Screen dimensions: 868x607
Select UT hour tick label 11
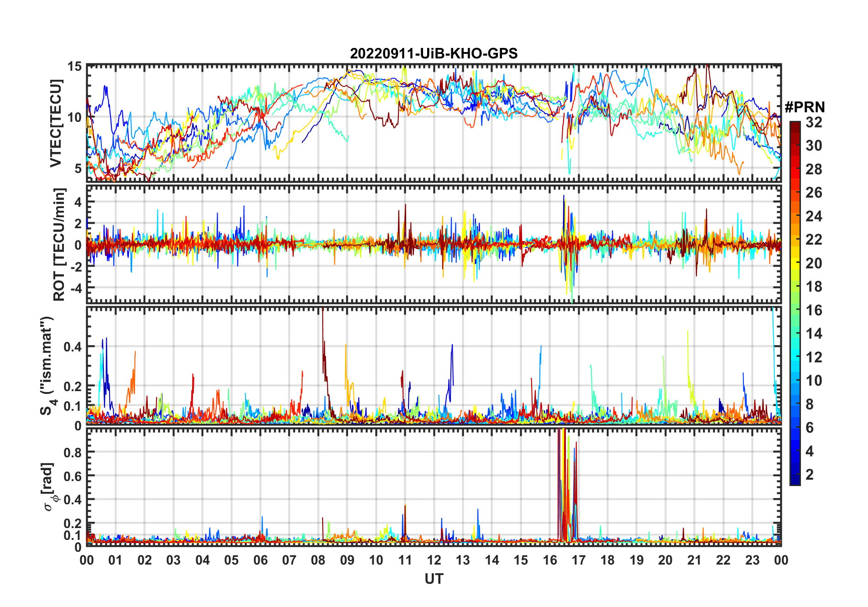tap(405, 560)
